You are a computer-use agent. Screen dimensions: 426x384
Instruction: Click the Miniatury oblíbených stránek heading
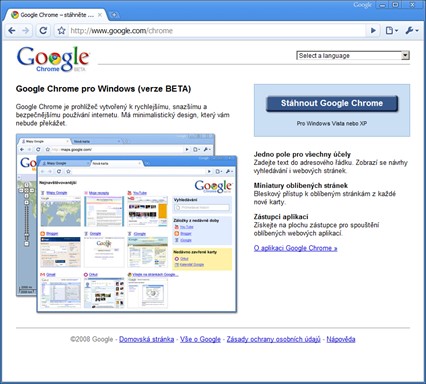coord(301,185)
